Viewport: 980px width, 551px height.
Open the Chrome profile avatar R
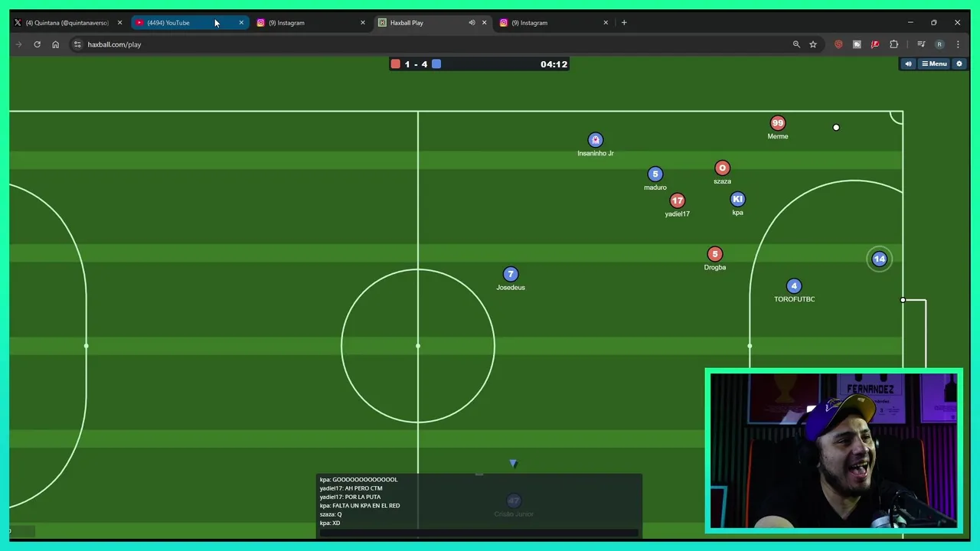pos(939,44)
